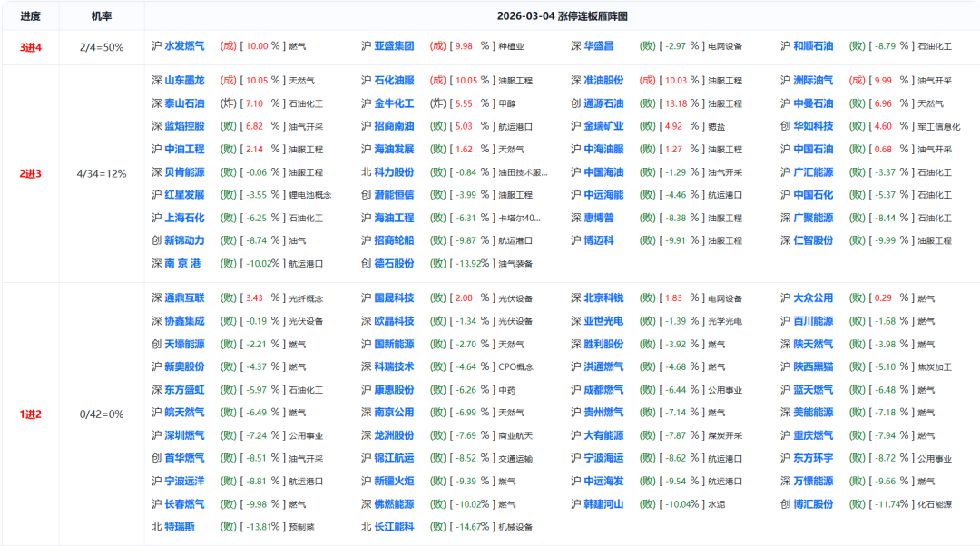Click the 惠博普 stock link
The height and width of the screenshot is (546, 980).
tap(599, 218)
